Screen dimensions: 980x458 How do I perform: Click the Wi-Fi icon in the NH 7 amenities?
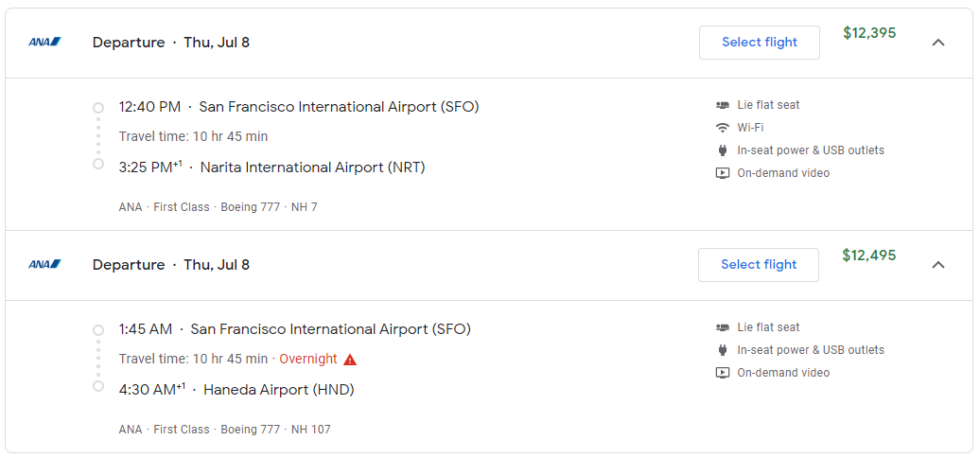tap(723, 128)
